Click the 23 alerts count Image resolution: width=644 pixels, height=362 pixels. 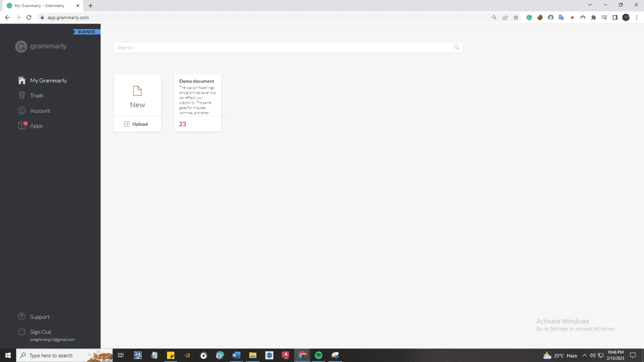183,124
